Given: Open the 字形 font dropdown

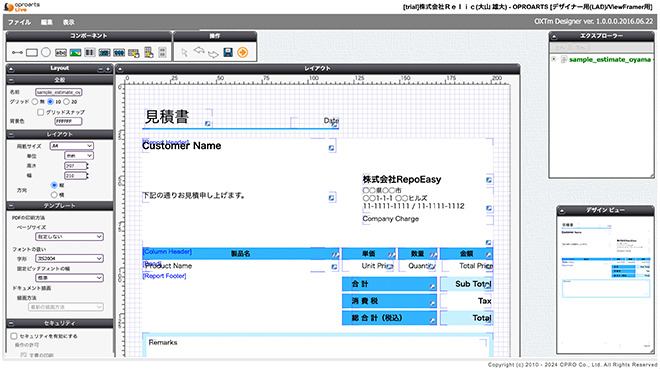Looking at the screenshot, I should click(69, 258).
